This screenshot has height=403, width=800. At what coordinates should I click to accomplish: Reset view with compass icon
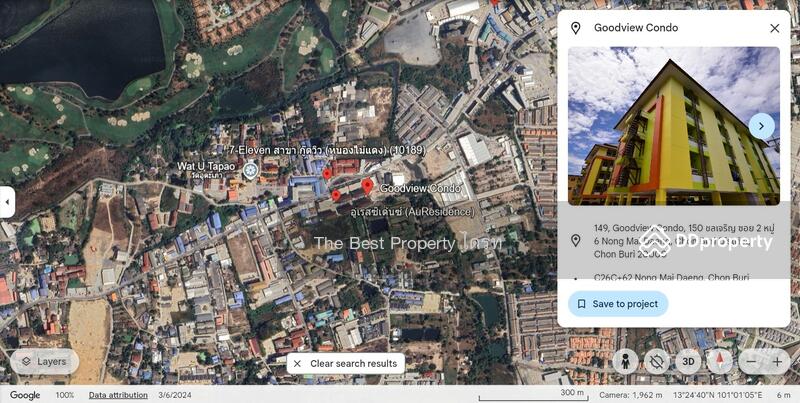(720, 362)
